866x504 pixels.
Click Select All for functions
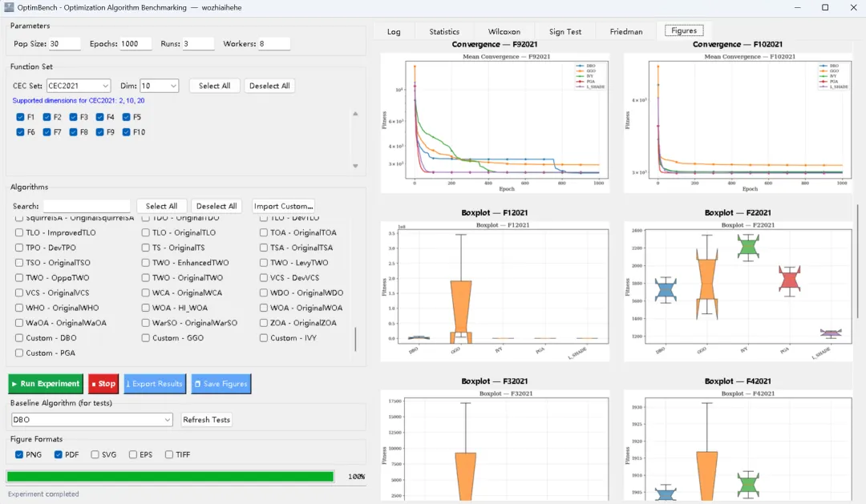coord(214,86)
